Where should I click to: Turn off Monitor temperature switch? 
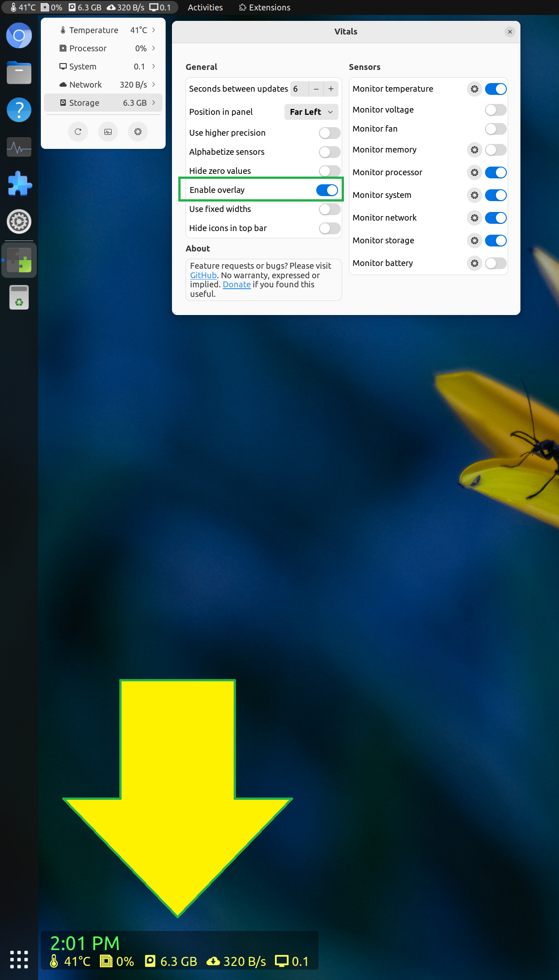(496, 89)
